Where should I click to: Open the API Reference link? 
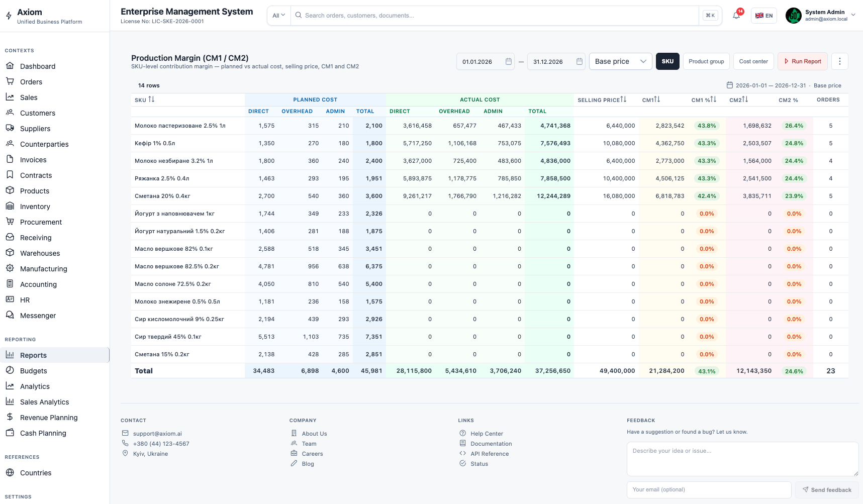[x=489, y=454]
